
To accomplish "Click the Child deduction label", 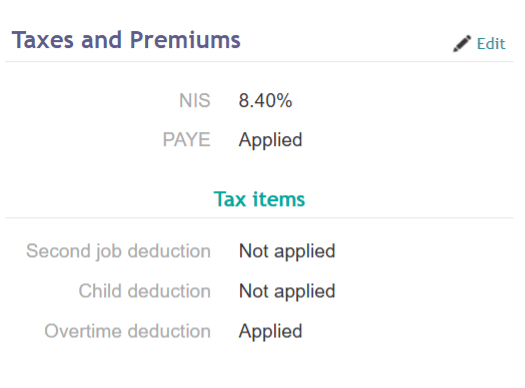I will [145, 291].
